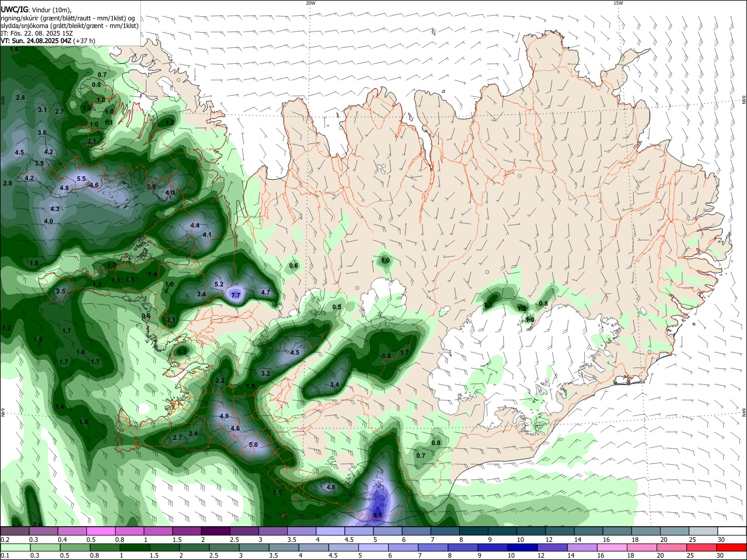
Task: Click the 2.4 precipitation value in the southwest
Action: (x=193, y=433)
